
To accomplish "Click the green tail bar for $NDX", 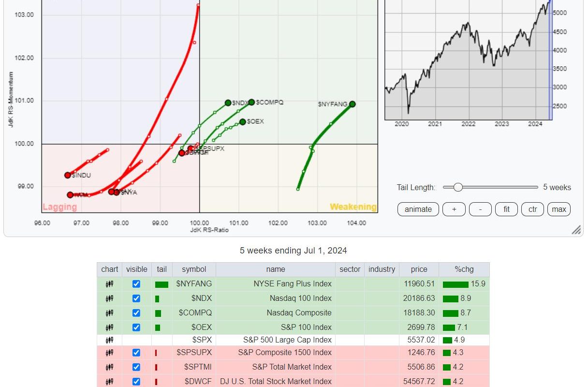I will (157, 299).
